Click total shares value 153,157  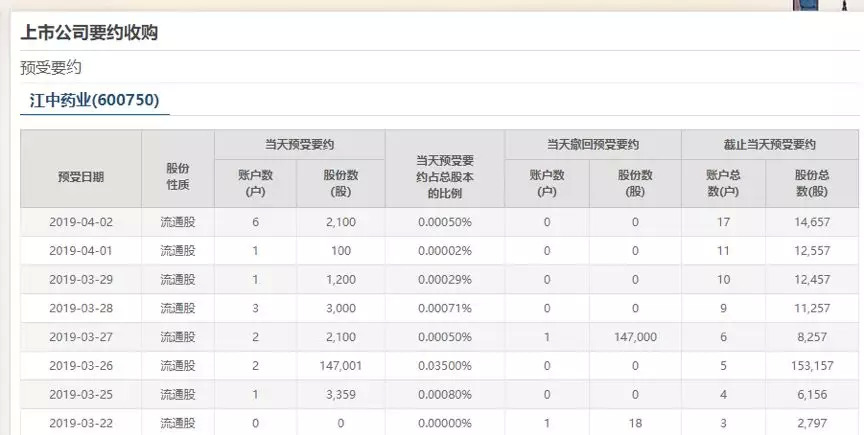click(812, 366)
